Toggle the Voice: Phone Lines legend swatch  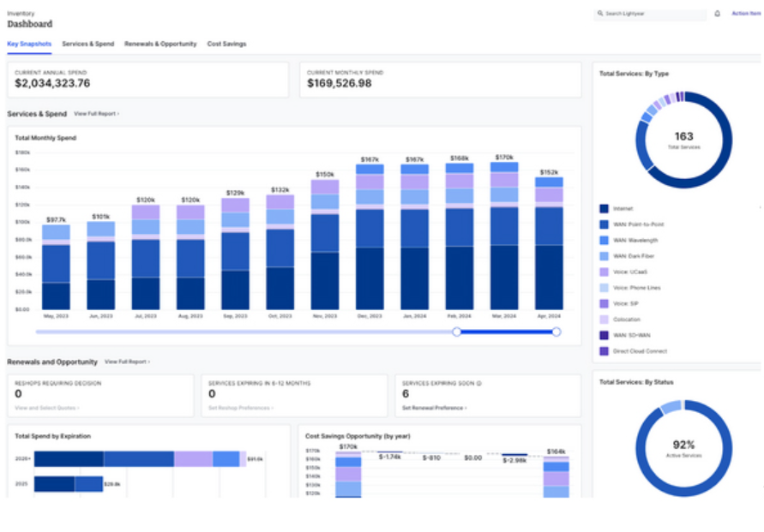pos(604,288)
